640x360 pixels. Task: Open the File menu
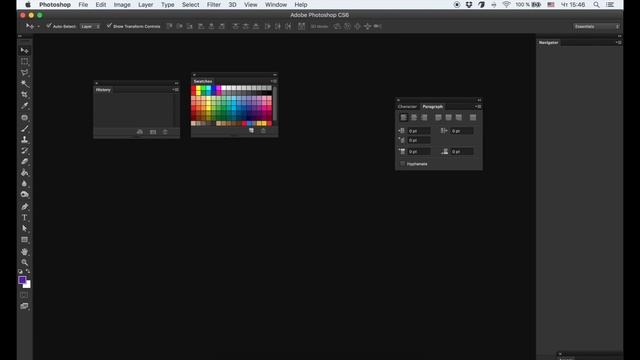coord(83,4)
